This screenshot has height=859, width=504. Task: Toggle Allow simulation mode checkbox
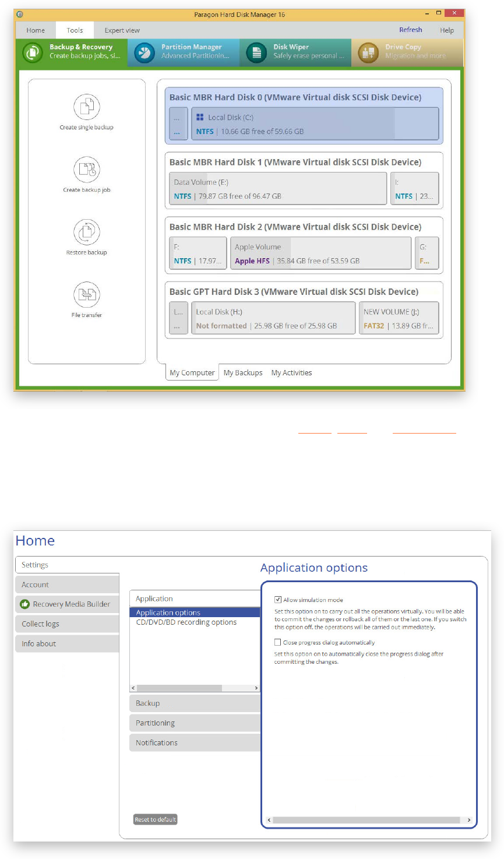coord(278,599)
